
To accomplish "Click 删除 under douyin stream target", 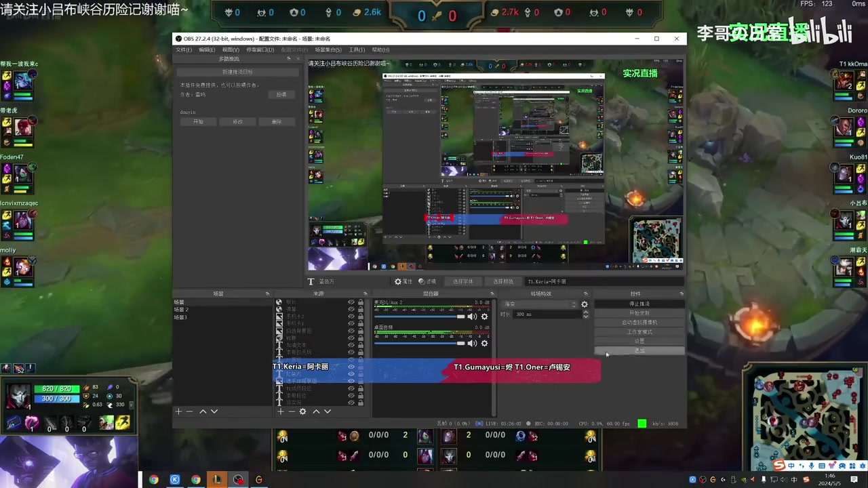I will click(277, 121).
